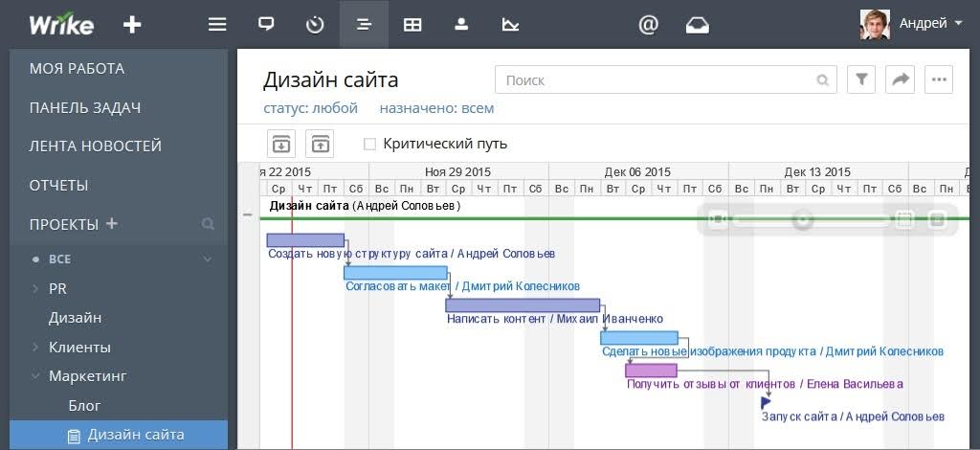The width and height of the screenshot is (980, 450).
Task: Open the three-dots more options button
Action: tap(939, 80)
